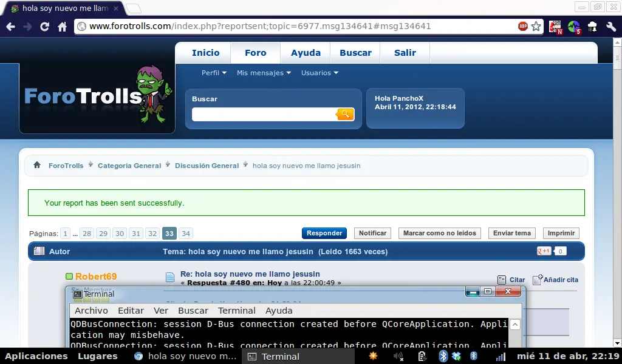The width and height of the screenshot is (622, 364).
Task: Open the green globe extension icon with badge 5
Action: (x=574, y=27)
